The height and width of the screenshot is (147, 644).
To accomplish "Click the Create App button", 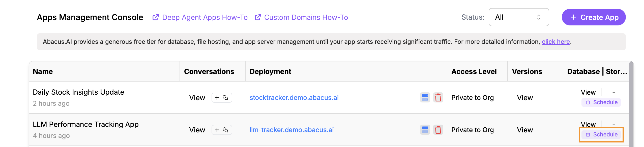I will pyautogui.click(x=594, y=17).
